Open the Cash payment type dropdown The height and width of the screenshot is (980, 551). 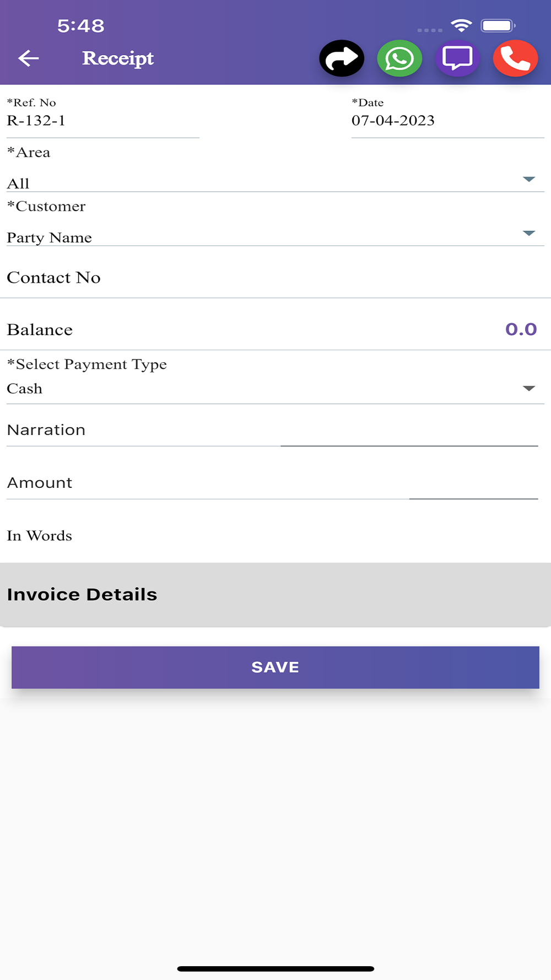pyautogui.click(x=275, y=389)
